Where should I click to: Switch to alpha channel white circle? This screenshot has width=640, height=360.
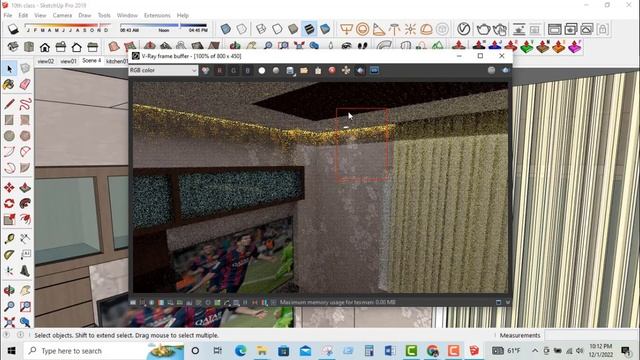(262, 71)
